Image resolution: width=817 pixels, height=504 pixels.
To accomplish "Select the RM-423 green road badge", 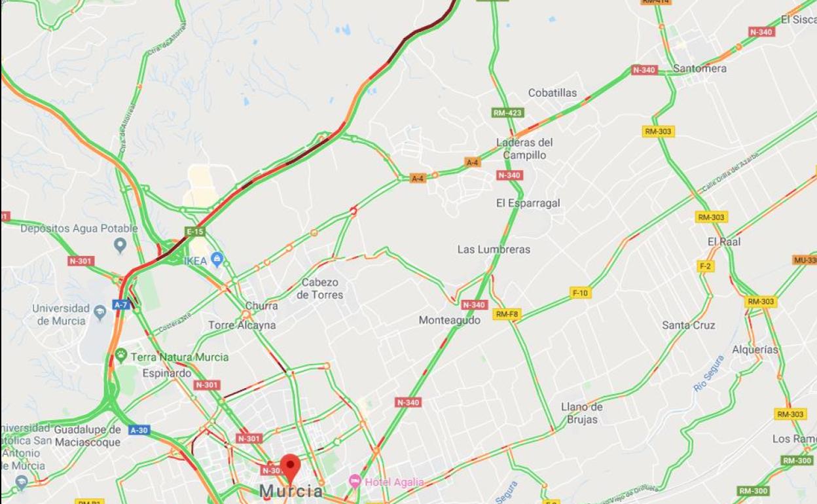I will (508, 113).
